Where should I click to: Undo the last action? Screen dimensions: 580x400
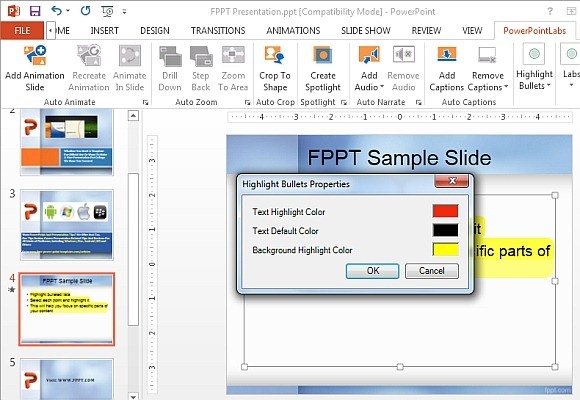pyautogui.click(x=56, y=11)
